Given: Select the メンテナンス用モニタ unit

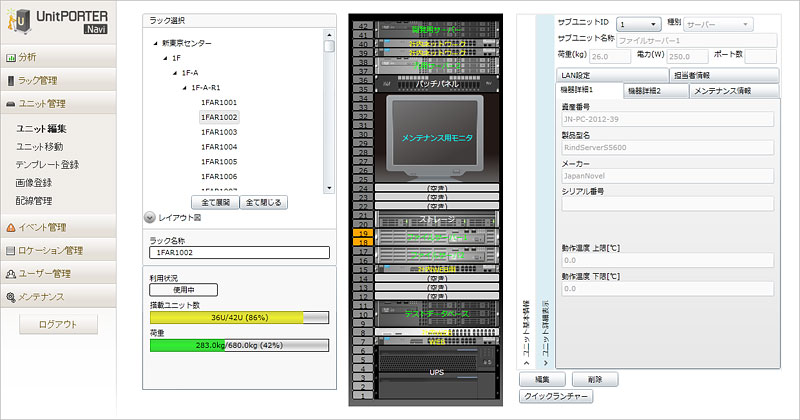Looking at the screenshot, I should (x=437, y=138).
